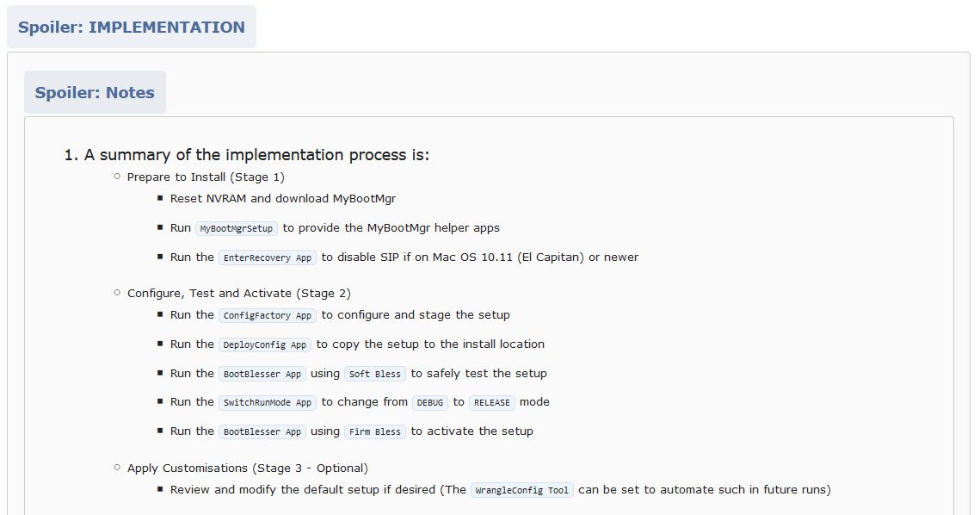
Task: Click 'to disable SIP' El Capitan text
Action: (x=480, y=257)
